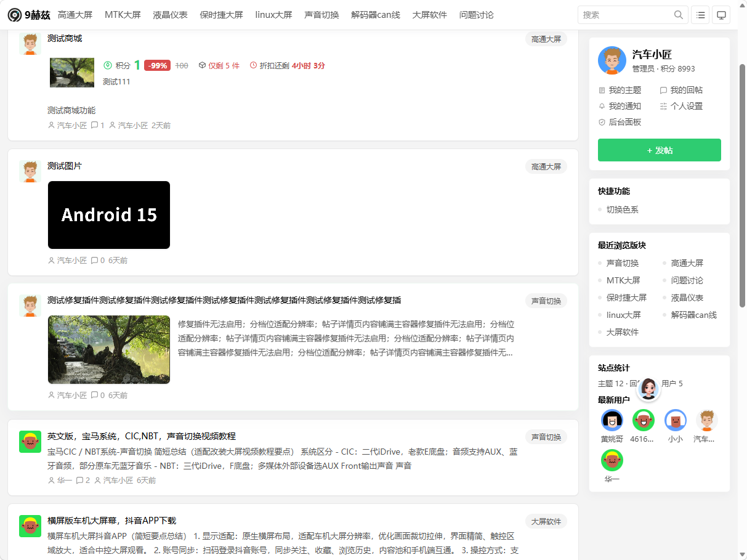This screenshot has width=747, height=560.
Task: Open linux大屏 in 最近浏览版块
Action: (x=624, y=315)
